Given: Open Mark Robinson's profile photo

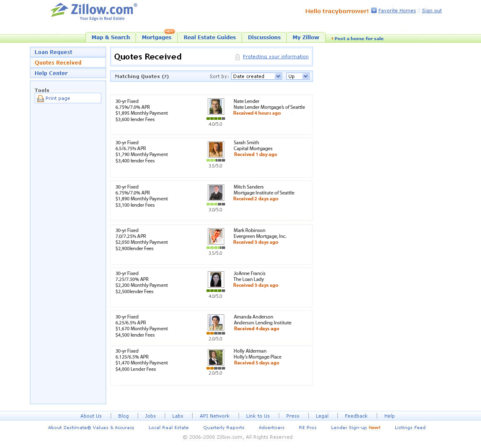Looking at the screenshot, I should (x=216, y=236).
